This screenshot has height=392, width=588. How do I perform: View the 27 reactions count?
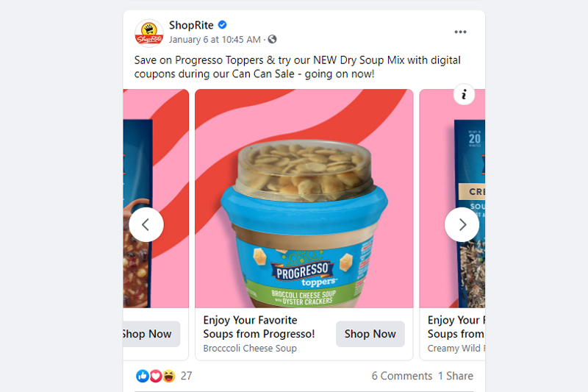187,376
